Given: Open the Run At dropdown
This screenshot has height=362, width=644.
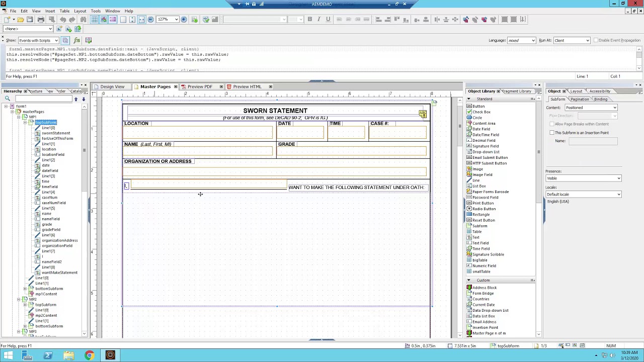Looking at the screenshot, I should click(x=587, y=40).
